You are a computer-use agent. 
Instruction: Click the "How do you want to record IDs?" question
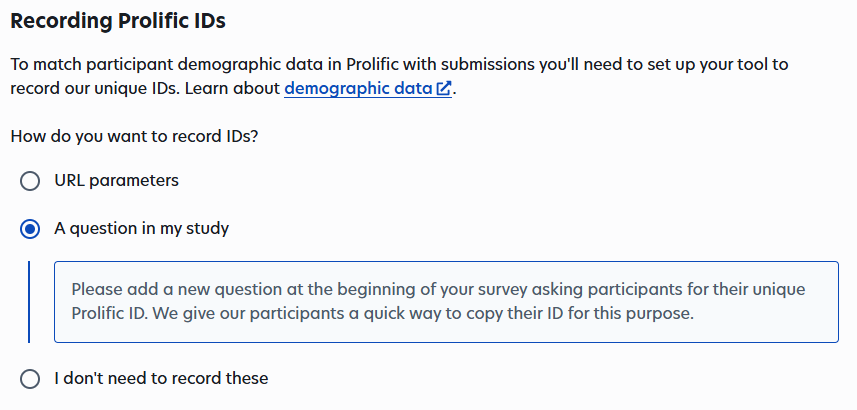[135, 137]
